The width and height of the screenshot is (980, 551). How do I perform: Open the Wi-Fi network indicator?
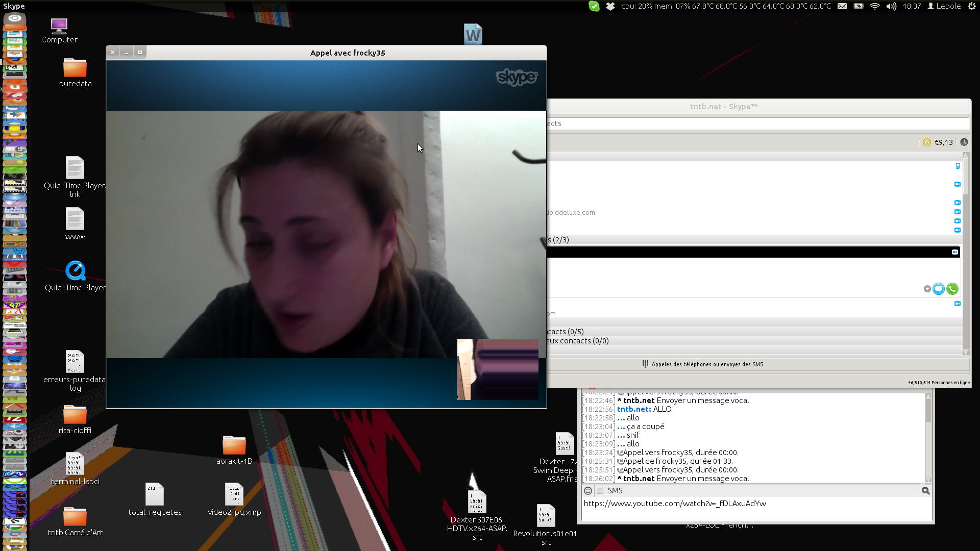(875, 6)
